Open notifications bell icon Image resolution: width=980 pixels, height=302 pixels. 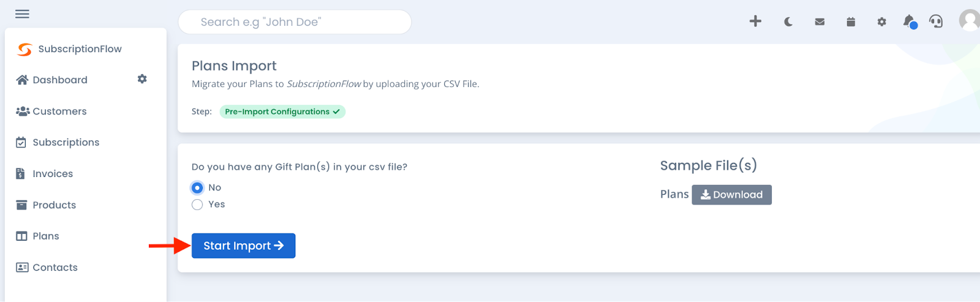(910, 21)
